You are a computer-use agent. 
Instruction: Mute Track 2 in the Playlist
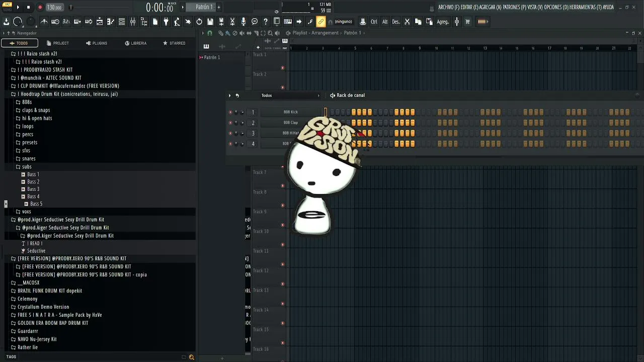283,87
